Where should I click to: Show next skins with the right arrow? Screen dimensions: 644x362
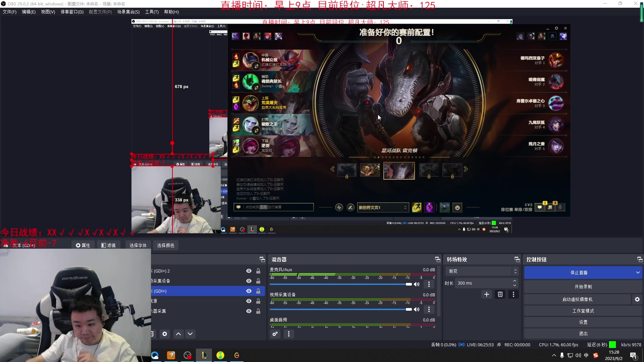click(466, 169)
